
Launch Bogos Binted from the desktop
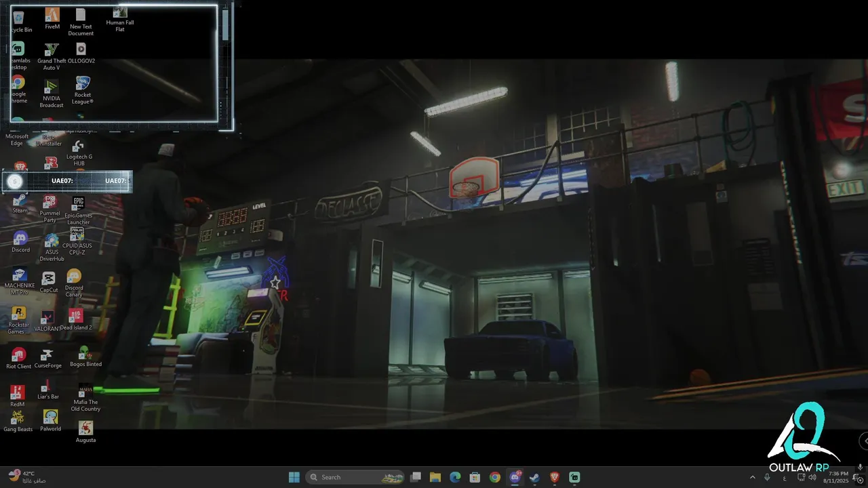coord(85,357)
